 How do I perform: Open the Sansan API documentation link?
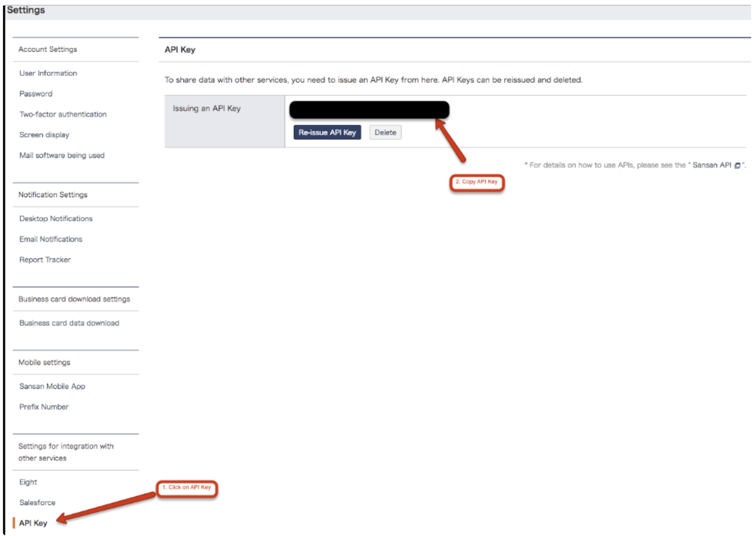point(712,165)
